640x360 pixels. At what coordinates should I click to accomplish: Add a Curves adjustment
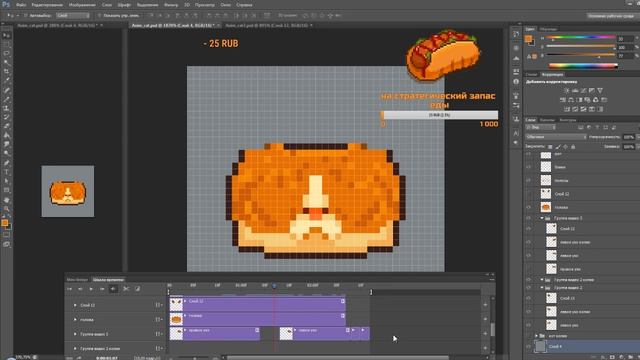[x=583, y=90]
